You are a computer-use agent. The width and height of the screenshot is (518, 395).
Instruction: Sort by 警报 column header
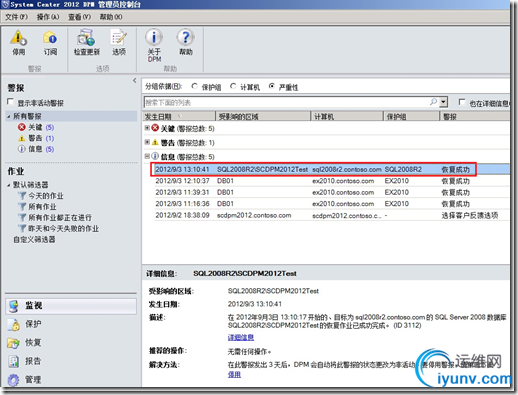pos(475,116)
